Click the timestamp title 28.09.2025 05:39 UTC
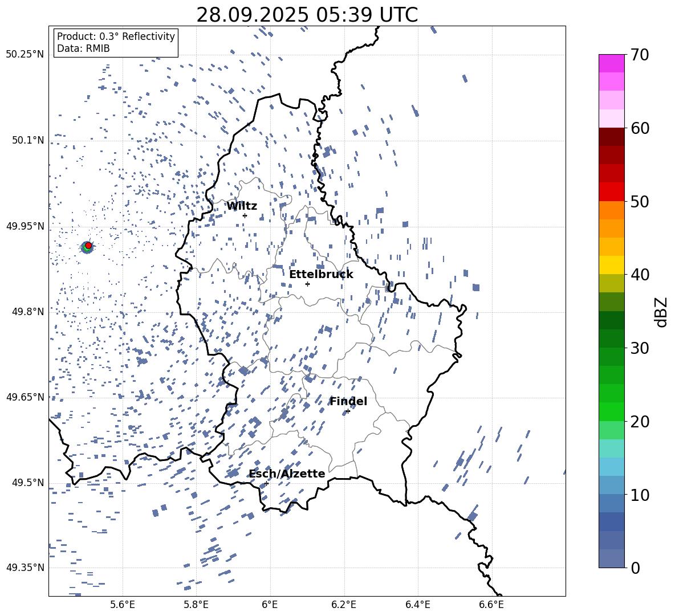 tap(307, 15)
